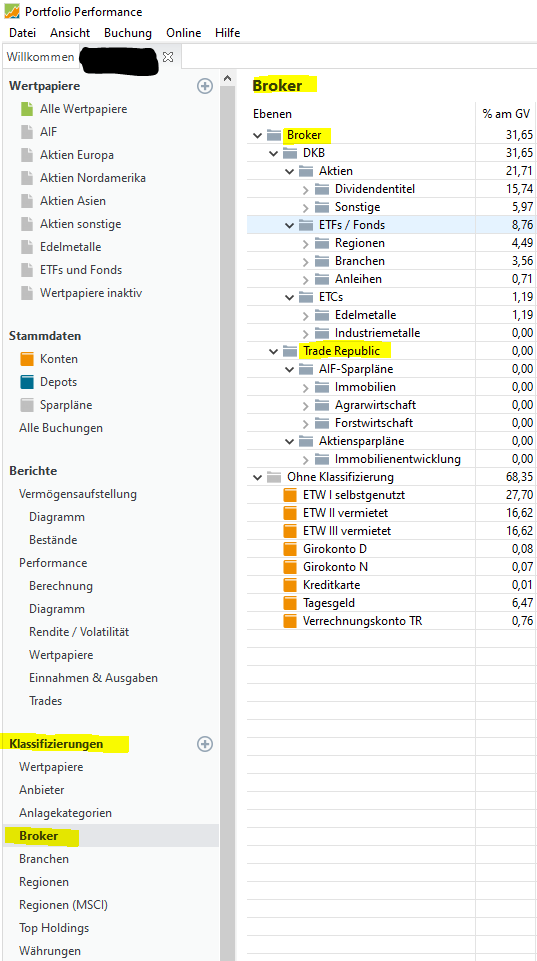Select the Aktiensparpläne row
The image size is (537, 961).
(x=391, y=441)
